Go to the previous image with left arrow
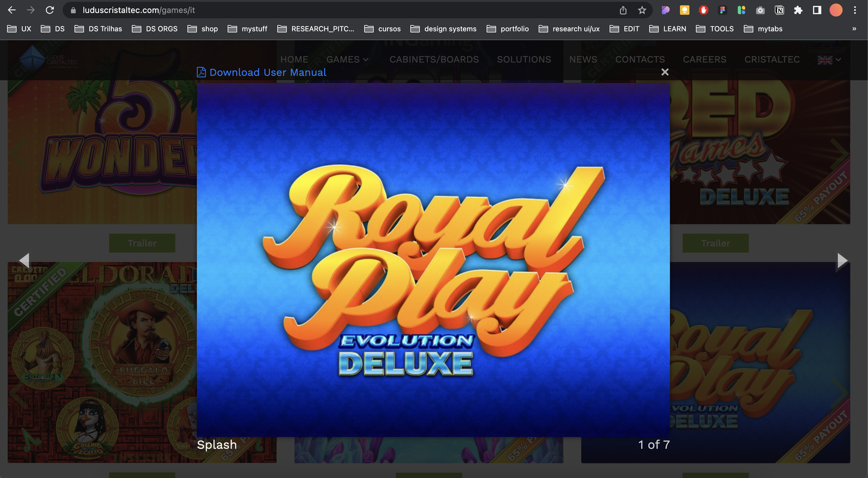Viewport: 868px width, 478px height. click(24, 260)
